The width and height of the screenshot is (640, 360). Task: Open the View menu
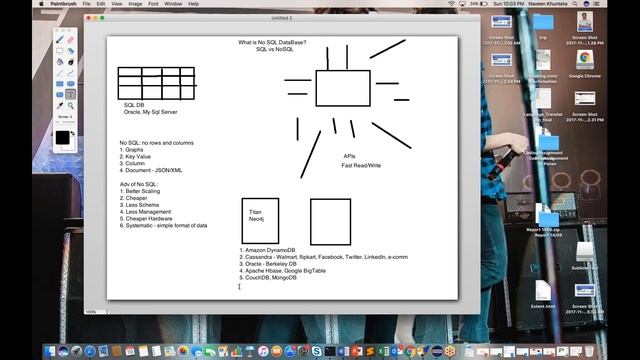click(x=117, y=4)
